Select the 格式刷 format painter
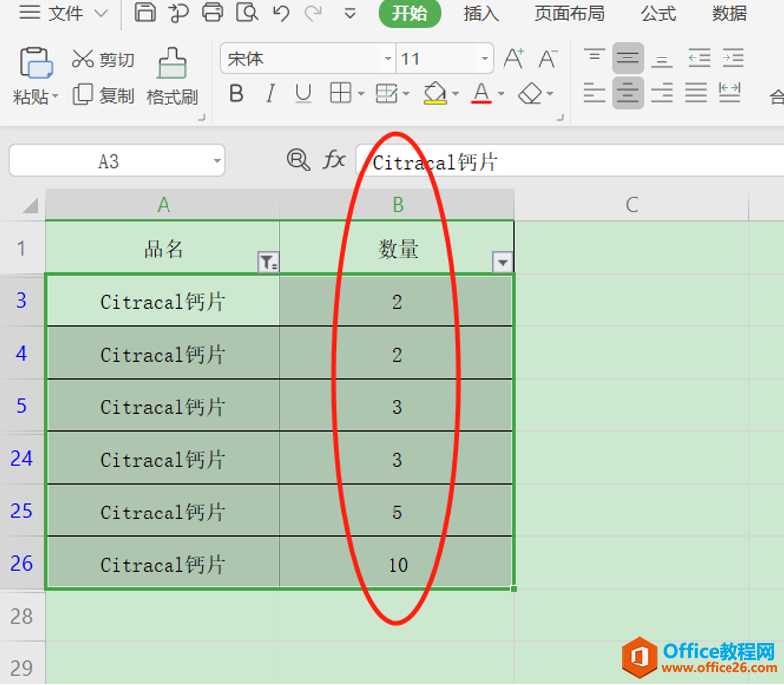 (172, 76)
